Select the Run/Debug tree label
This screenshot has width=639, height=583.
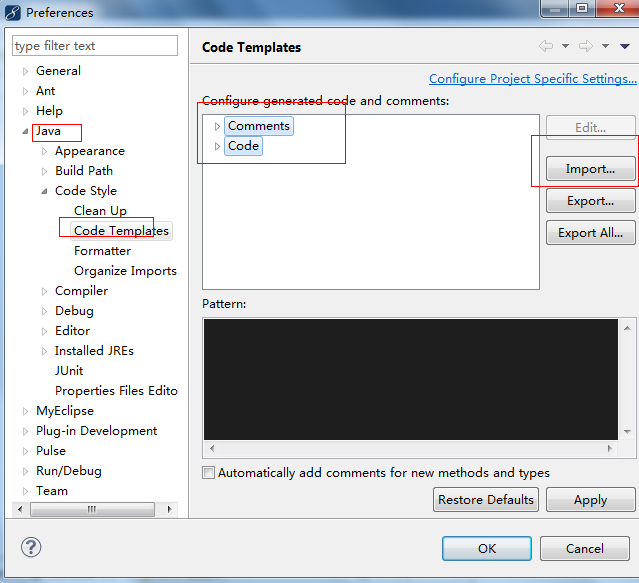(68, 471)
